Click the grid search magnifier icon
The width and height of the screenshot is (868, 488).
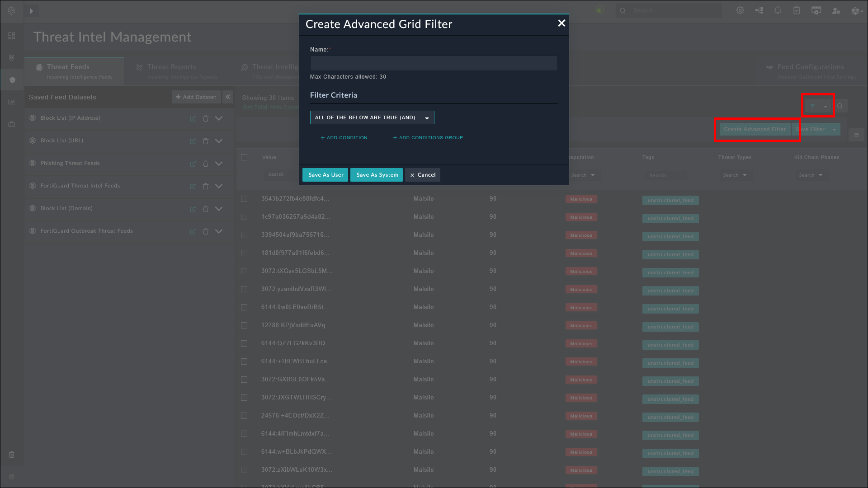(x=840, y=106)
